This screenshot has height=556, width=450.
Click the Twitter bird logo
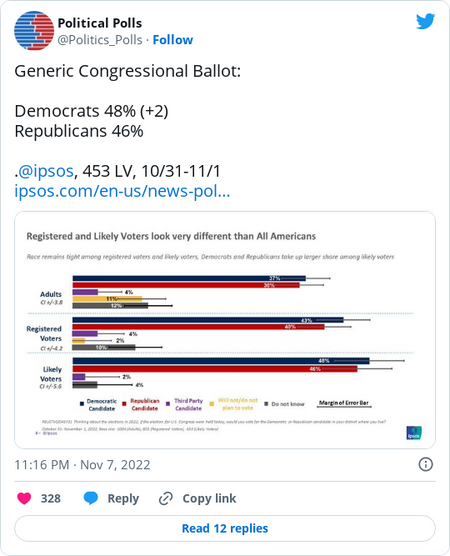(425, 22)
